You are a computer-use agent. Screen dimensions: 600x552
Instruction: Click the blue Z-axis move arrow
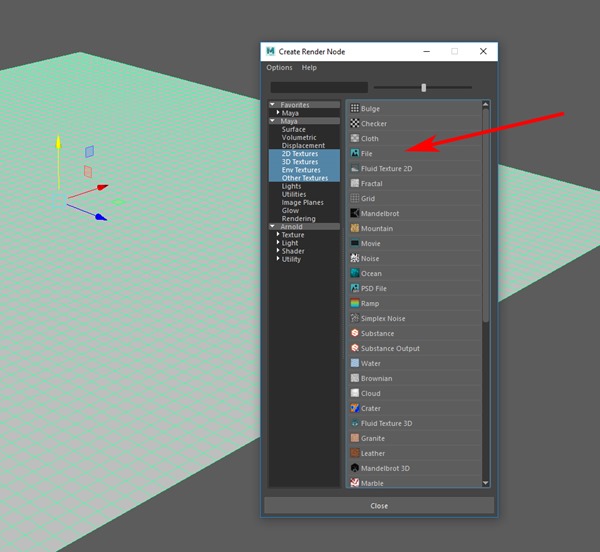click(x=101, y=217)
